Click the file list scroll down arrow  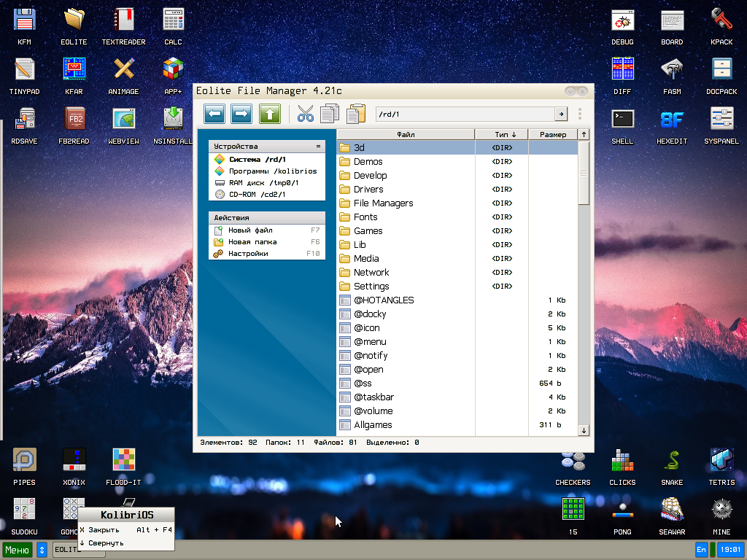pyautogui.click(x=584, y=431)
